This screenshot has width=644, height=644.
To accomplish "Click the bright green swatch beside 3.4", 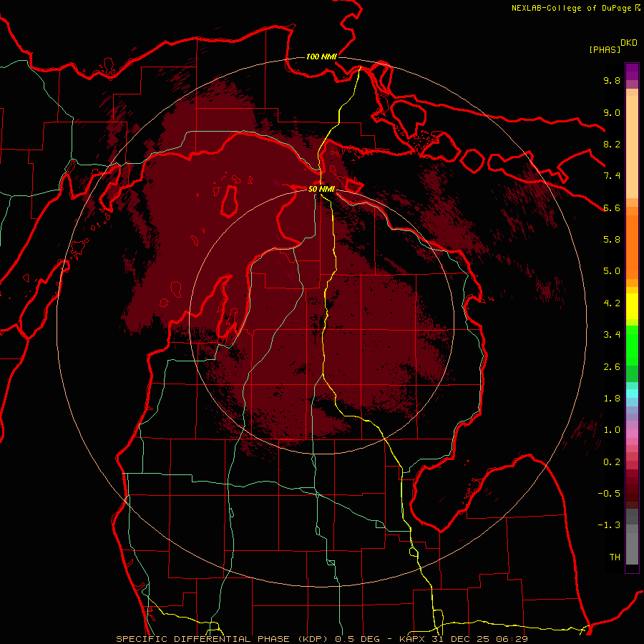I will pyautogui.click(x=632, y=344).
